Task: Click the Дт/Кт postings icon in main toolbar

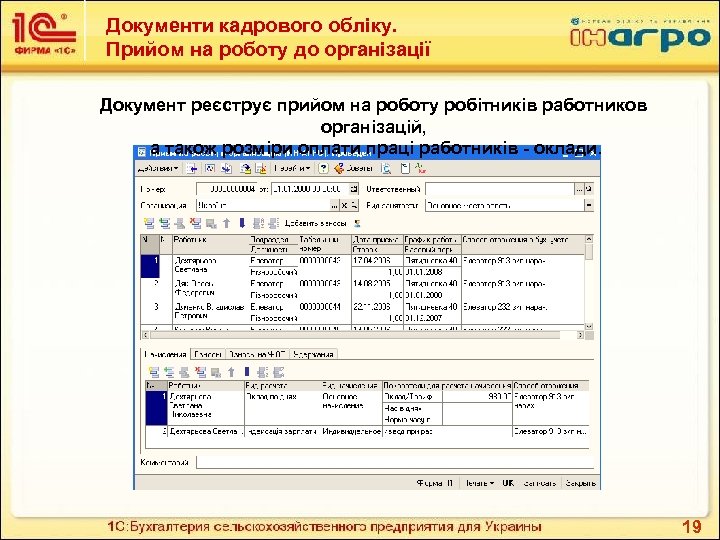Action: point(420,169)
